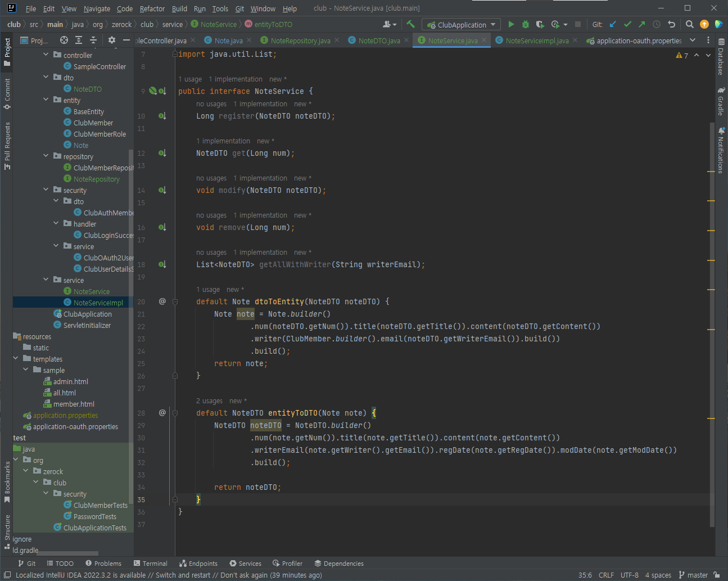Open tool window quick access icon
728x581 pixels.
coord(7,575)
